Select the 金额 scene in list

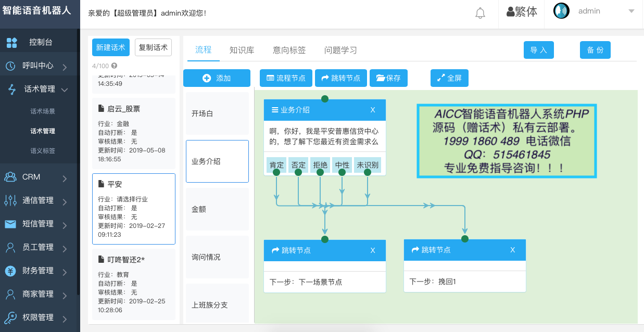tap(217, 209)
